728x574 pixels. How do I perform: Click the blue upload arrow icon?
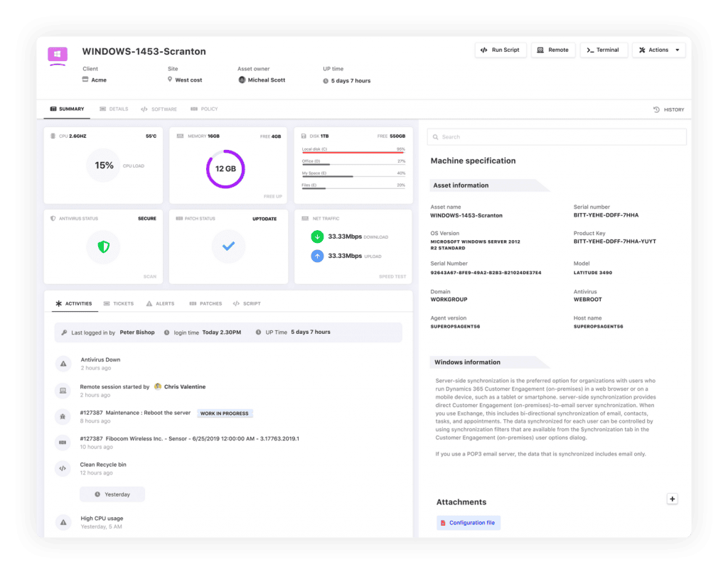(317, 256)
